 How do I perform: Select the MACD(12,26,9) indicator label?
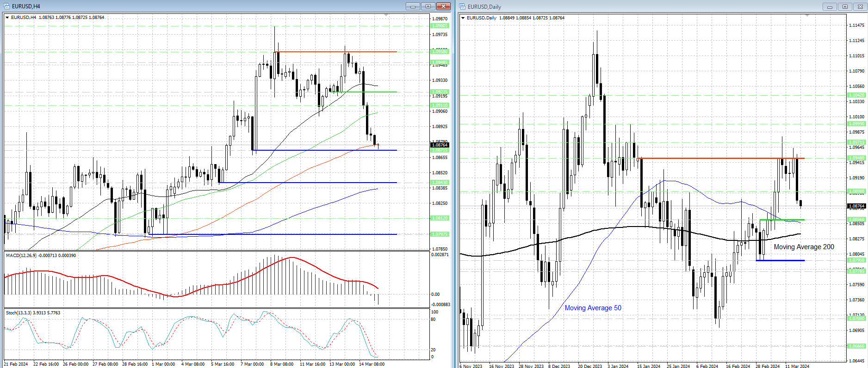(x=41, y=255)
